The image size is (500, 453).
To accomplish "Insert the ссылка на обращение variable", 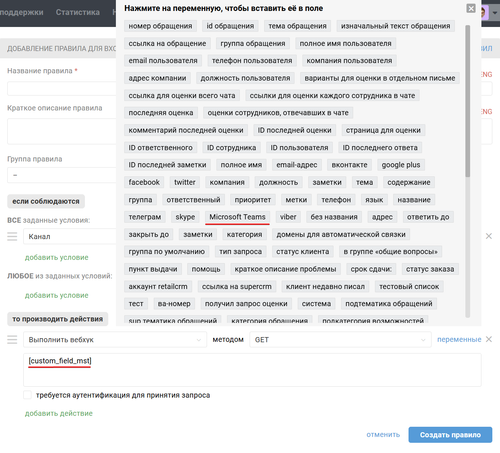I will (167, 43).
